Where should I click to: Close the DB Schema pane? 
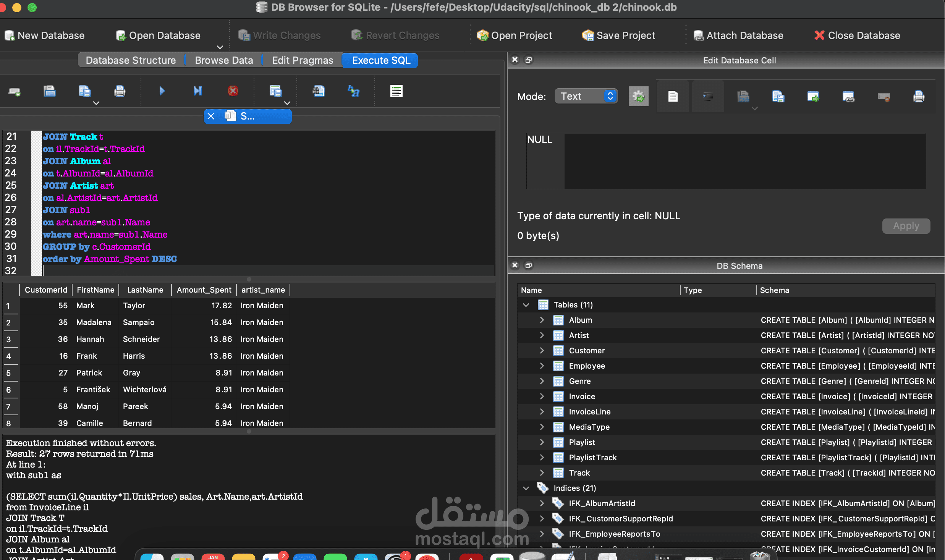[515, 265]
